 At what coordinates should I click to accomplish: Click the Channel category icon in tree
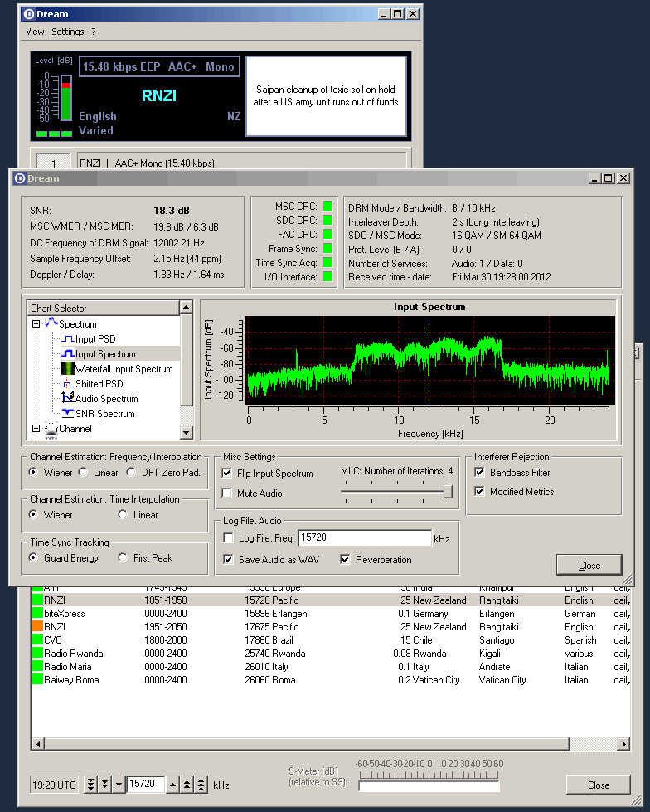(51, 429)
